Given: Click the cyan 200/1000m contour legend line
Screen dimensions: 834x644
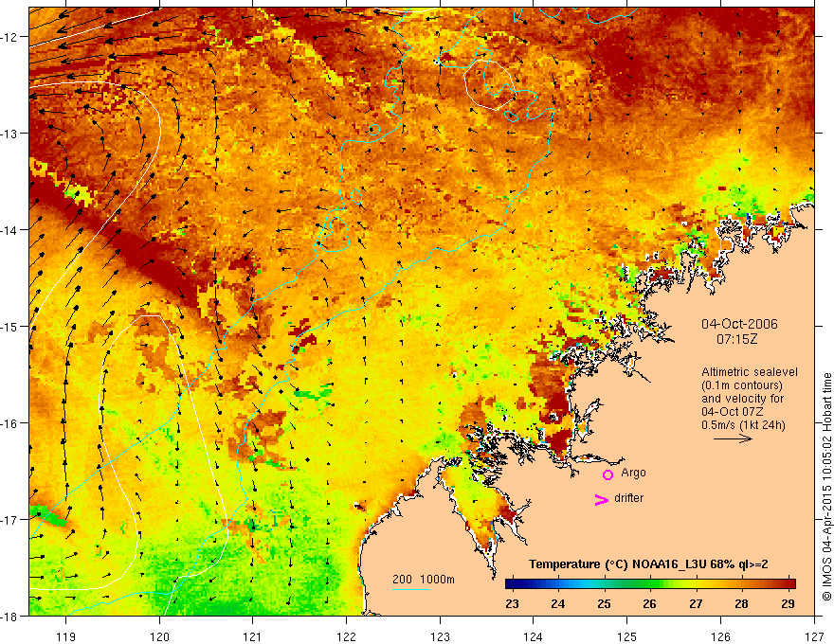Looking at the screenshot, I should coord(411,589).
